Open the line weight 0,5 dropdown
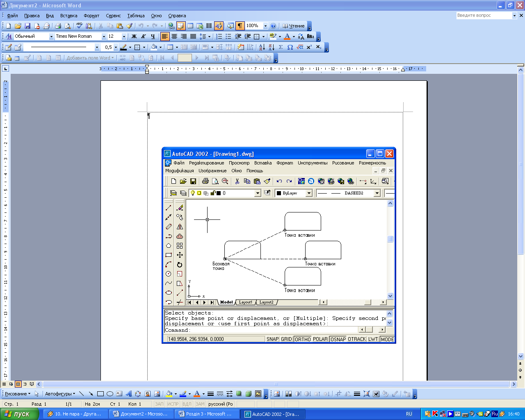The width and height of the screenshot is (525, 420). 116,47
